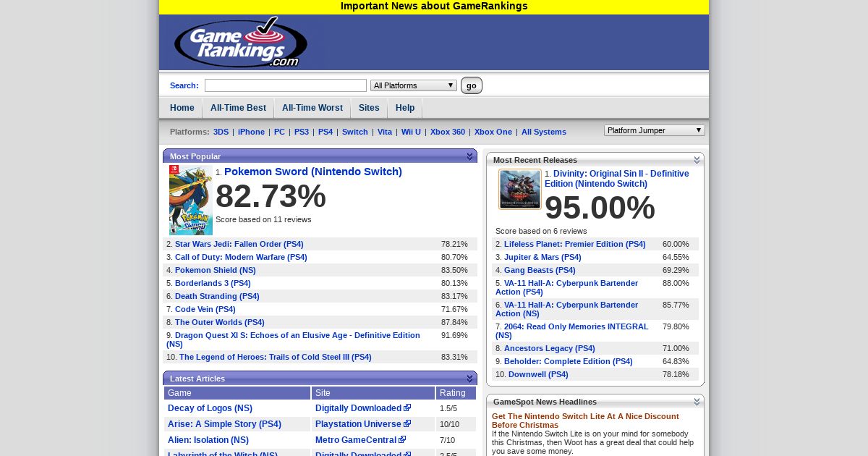Click the 95.00% score for Divinity
This screenshot has height=456, width=868.
click(x=600, y=208)
